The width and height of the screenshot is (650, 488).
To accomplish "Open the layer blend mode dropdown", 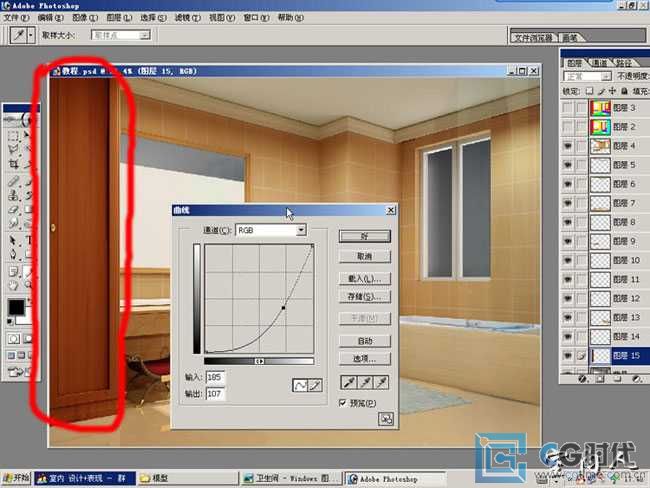I will 587,76.
